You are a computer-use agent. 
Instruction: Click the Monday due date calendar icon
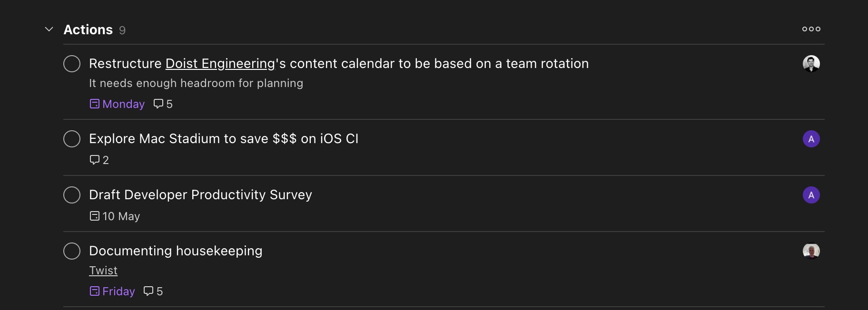[x=95, y=104]
